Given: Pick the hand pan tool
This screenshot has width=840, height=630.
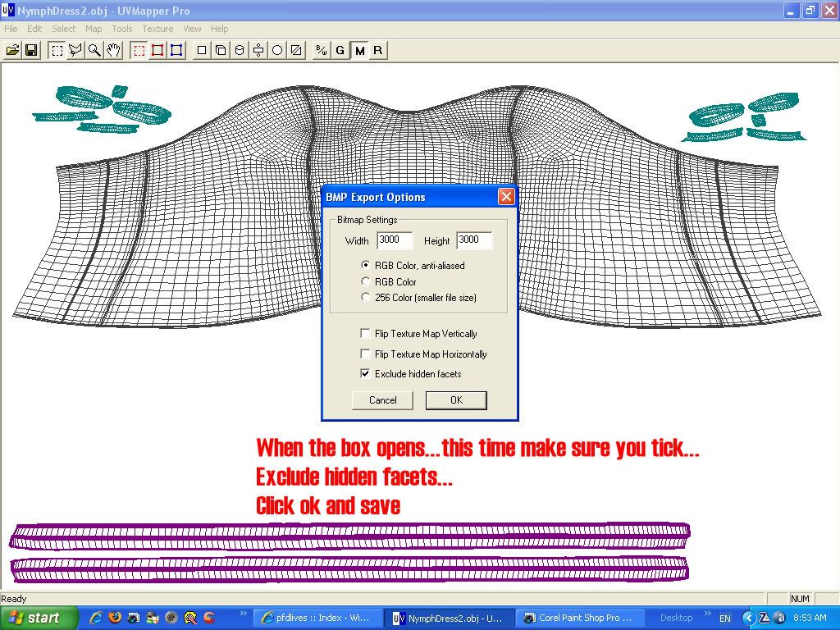Looking at the screenshot, I should [x=113, y=50].
